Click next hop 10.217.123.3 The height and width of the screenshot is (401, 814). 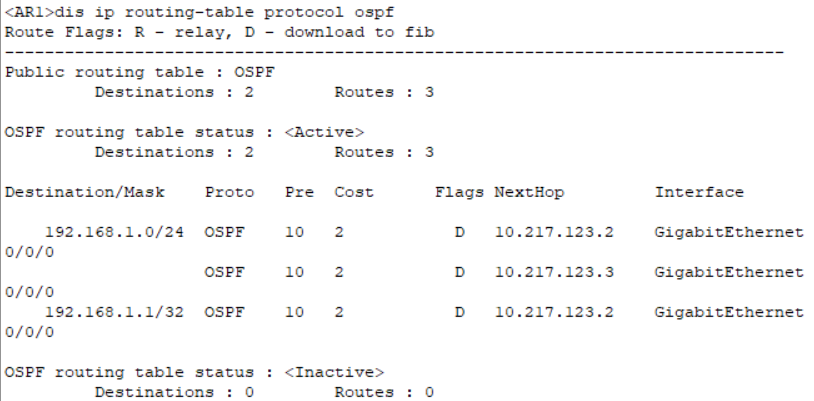tap(554, 272)
